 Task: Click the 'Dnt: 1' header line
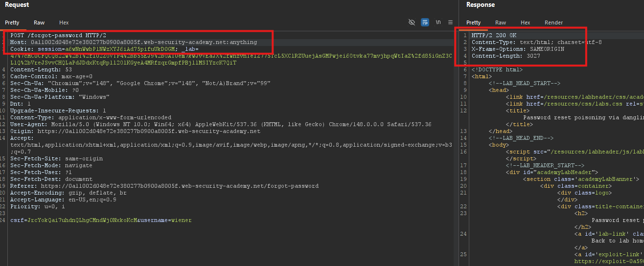click(20, 104)
